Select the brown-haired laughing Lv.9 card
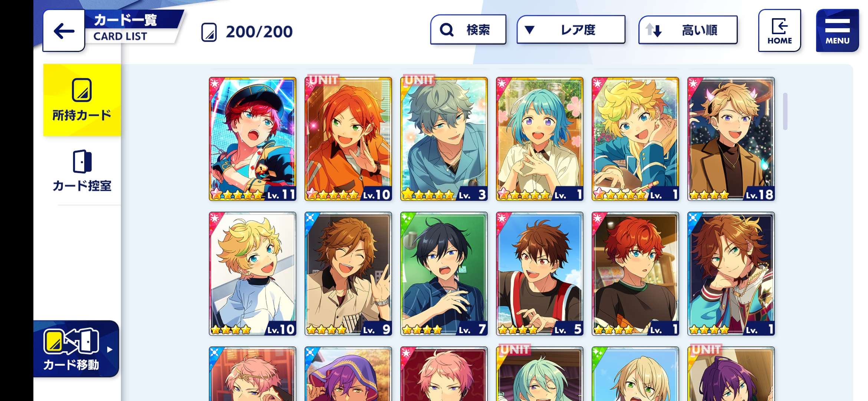This screenshot has width=868, height=401. [348, 274]
